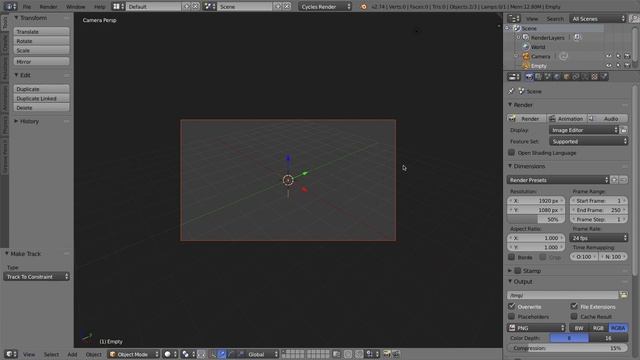The image size is (640, 360).
Task: Select the Scene properties tab icon
Action: [x=548, y=77]
